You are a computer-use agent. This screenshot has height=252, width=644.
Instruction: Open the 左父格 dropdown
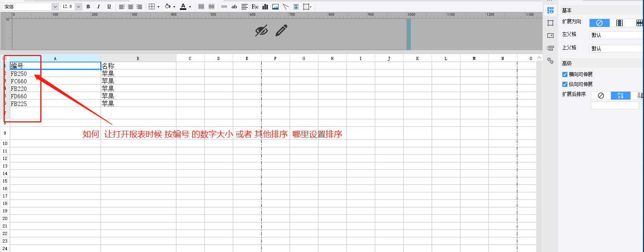pyautogui.click(x=617, y=35)
